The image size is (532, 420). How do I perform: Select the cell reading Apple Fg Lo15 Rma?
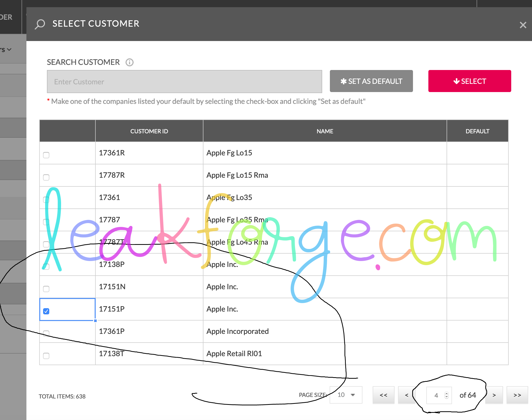coord(325,175)
